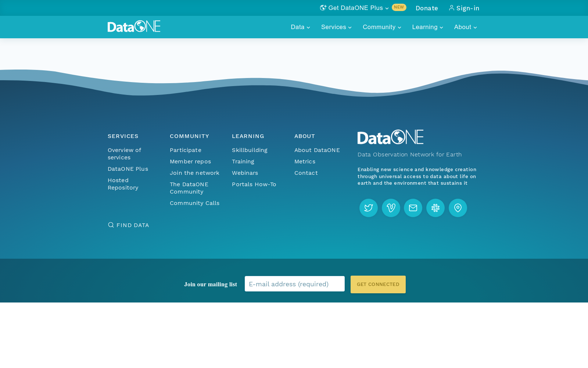588x368 pixels.
Task: Go to Community Calls link
Action: pyautogui.click(x=194, y=203)
